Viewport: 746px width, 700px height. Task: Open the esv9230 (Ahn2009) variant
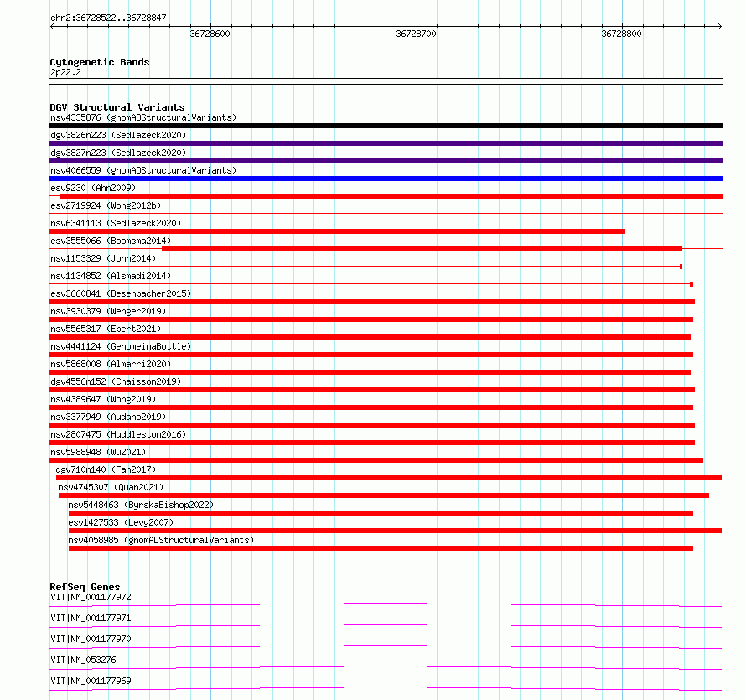93,188
